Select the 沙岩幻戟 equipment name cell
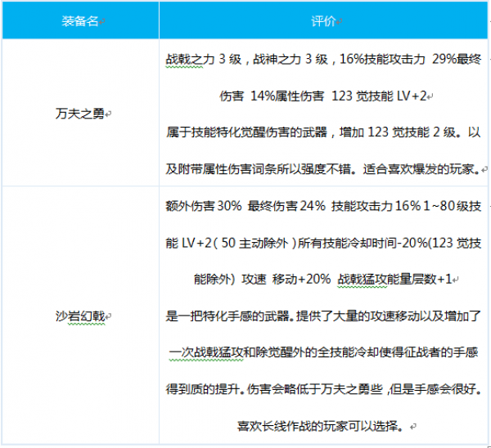This screenshot has width=491, height=448. [x=80, y=316]
